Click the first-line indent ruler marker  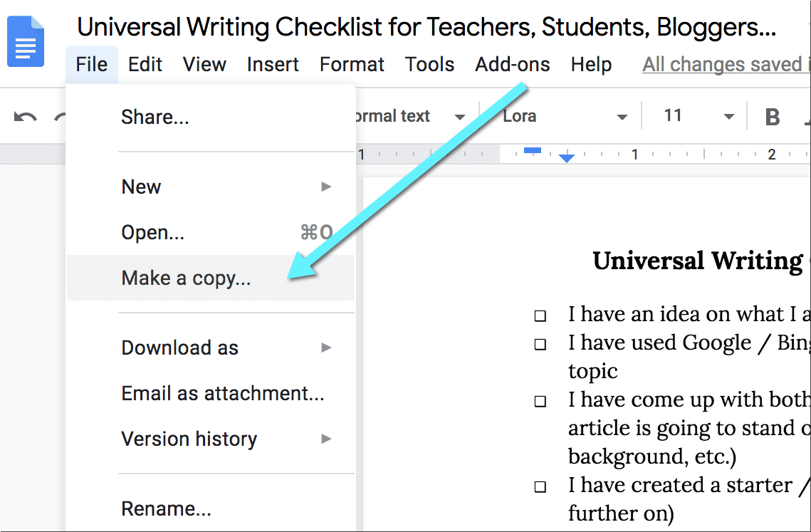tap(532, 150)
